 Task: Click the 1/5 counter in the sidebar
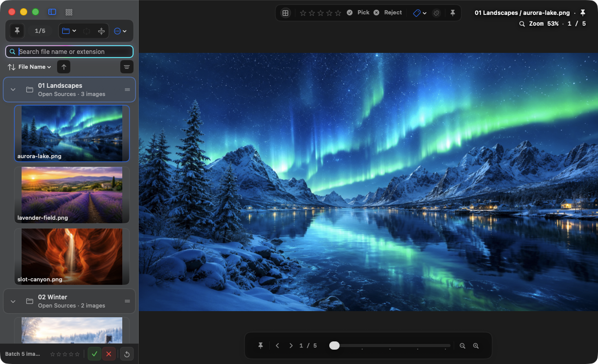[x=40, y=31]
